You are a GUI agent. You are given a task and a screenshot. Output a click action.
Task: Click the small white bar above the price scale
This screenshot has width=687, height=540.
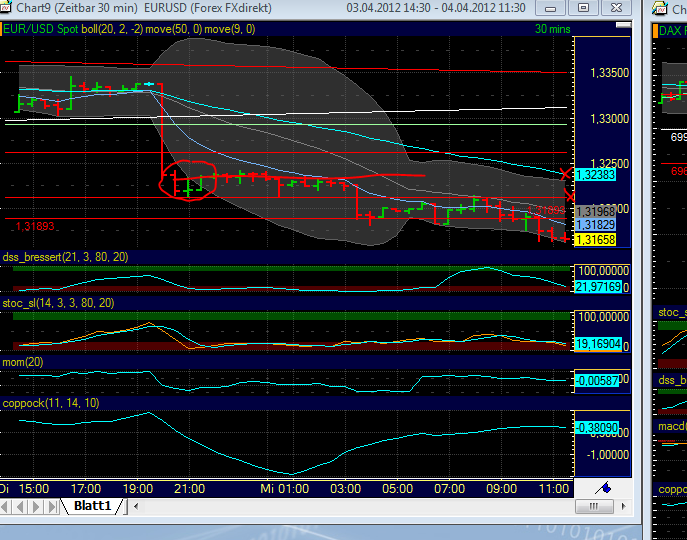[623, 25]
